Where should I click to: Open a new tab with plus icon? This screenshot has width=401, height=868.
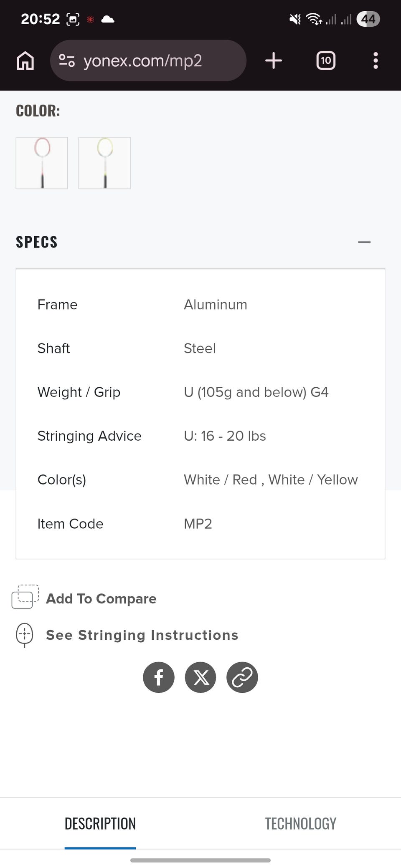coord(274,61)
